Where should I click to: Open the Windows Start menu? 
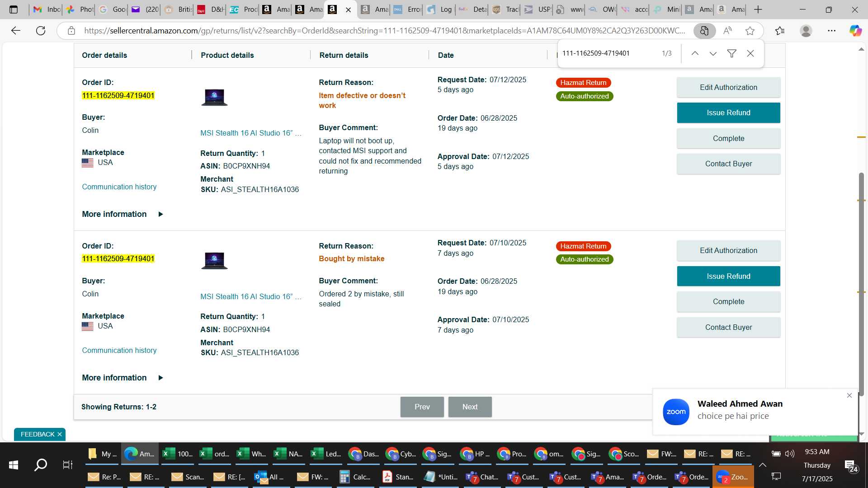click(x=14, y=465)
